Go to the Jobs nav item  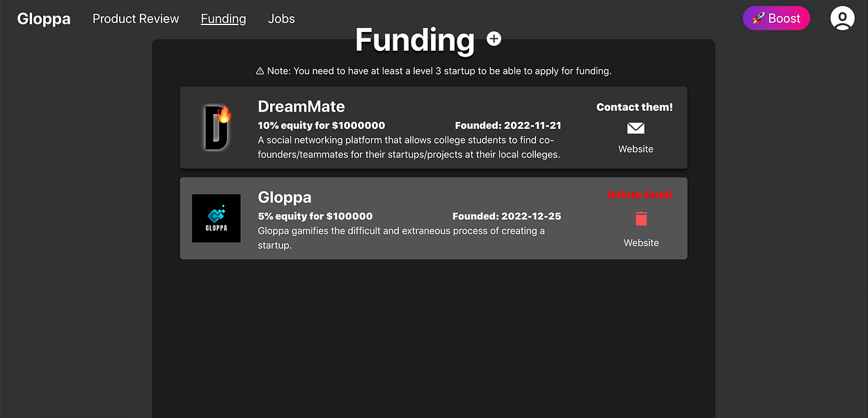[x=281, y=19]
